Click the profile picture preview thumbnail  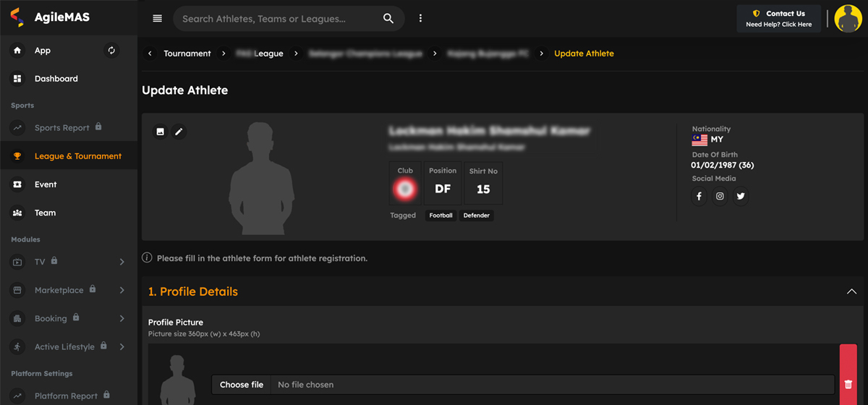click(x=177, y=380)
